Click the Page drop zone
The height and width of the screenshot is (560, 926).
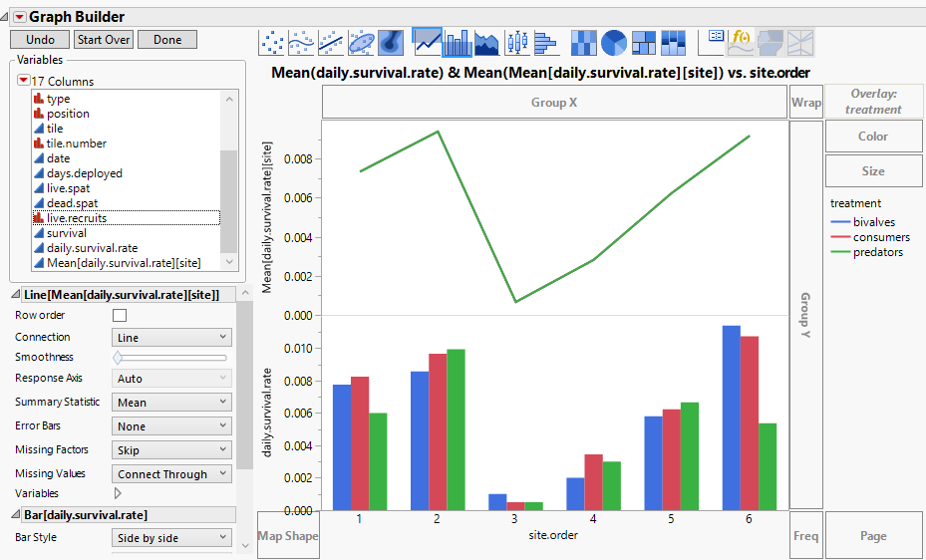click(x=873, y=536)
